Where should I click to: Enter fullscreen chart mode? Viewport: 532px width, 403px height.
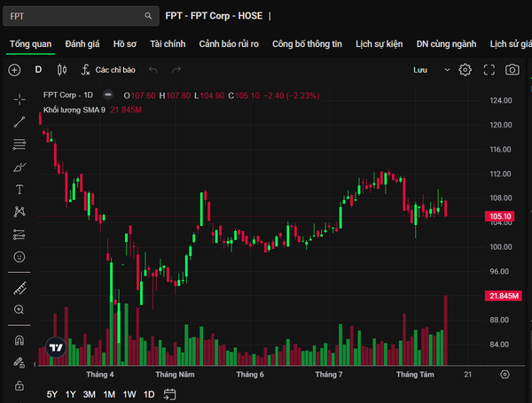tap(489, 70)
